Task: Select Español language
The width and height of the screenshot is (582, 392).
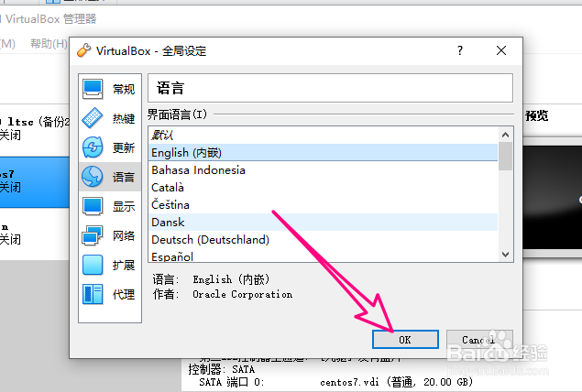Action: (323, 256)
